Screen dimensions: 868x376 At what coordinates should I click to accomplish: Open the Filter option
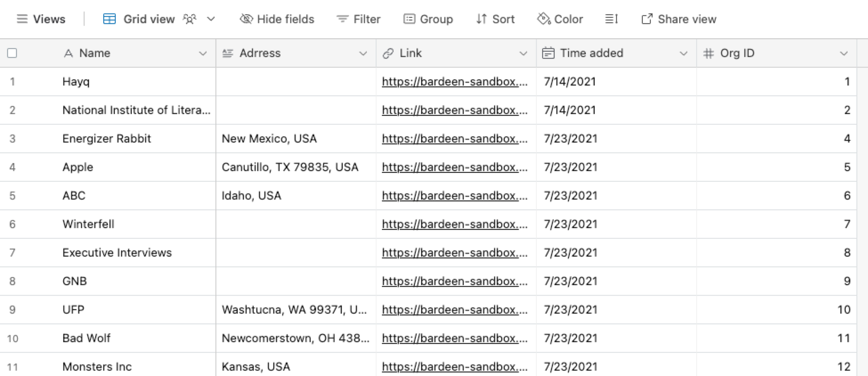click(x=358, y=19)
